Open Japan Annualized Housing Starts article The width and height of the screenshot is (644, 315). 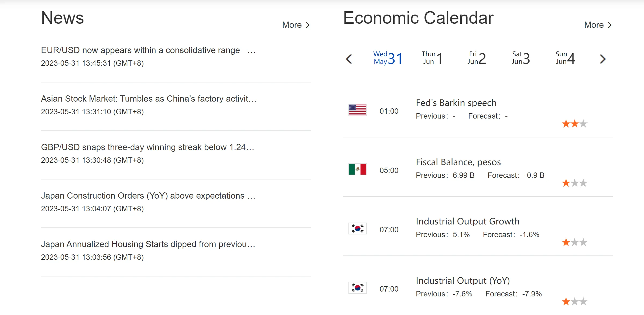tap(148, 244)
